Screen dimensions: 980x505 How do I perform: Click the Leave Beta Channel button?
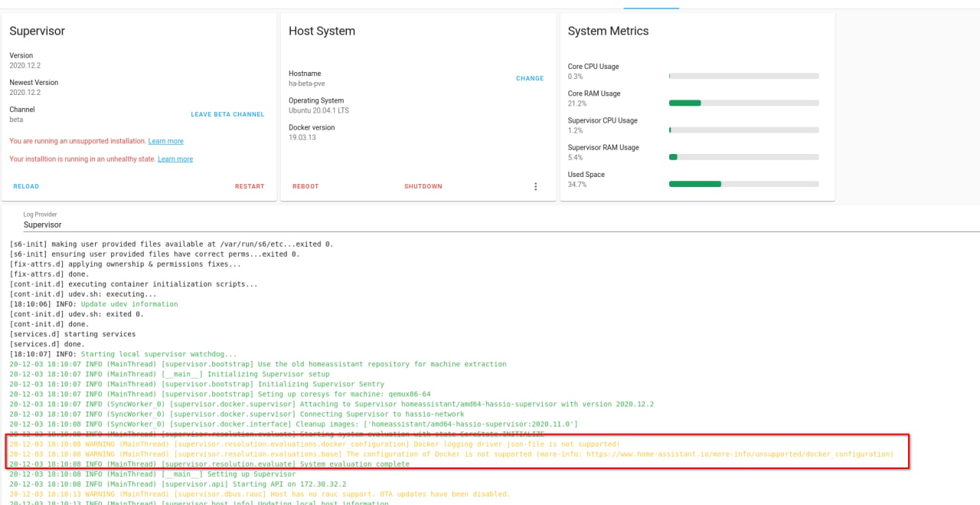[x=227, y=115]
